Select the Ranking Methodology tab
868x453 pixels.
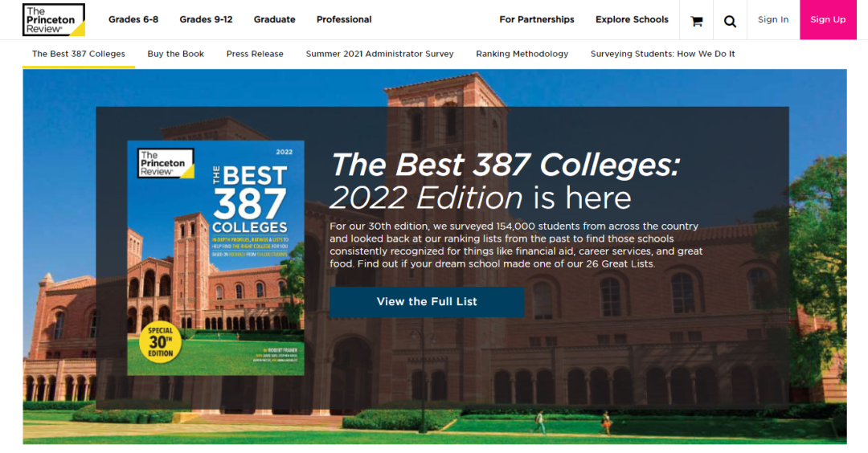click(x=522, y=54)
